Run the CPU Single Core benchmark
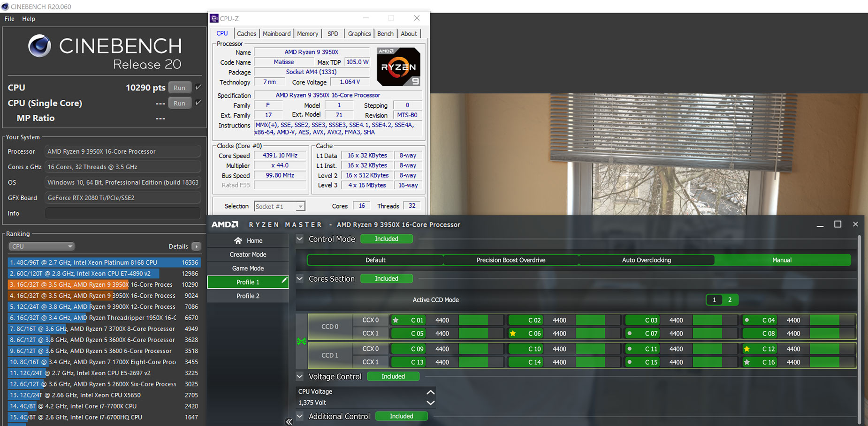The height and width of the screenshot is (426, 868). pyautogui.click(x=180, y=103)
